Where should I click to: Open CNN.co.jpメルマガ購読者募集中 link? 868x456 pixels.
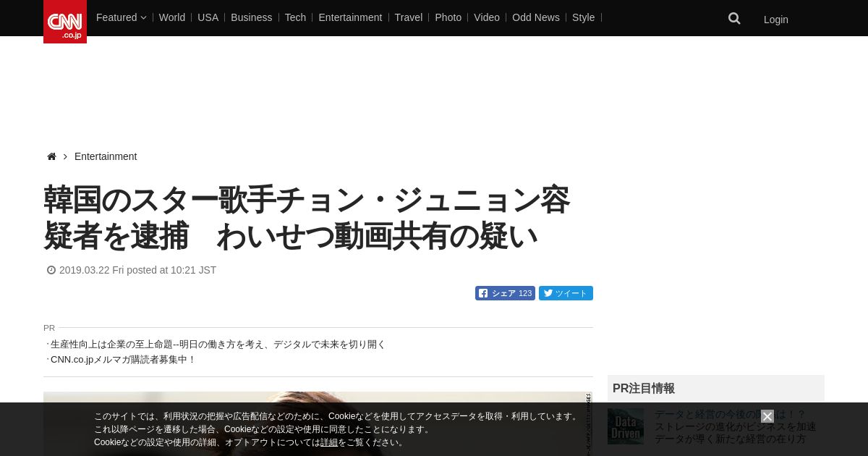tap(123, 360)
